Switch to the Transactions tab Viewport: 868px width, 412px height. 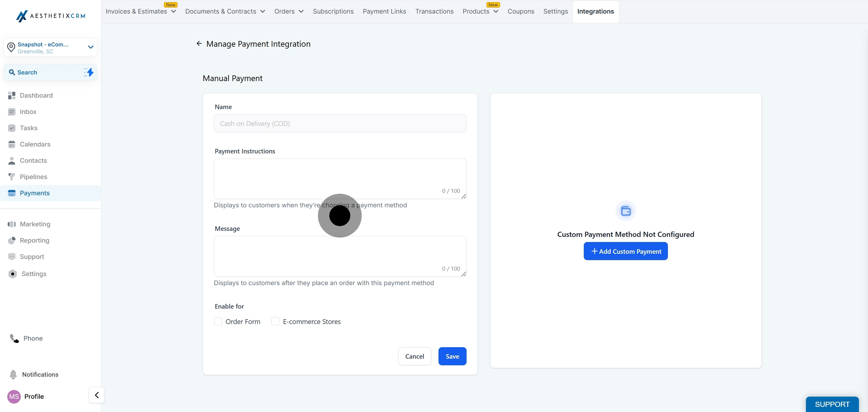tap(434, 11)
